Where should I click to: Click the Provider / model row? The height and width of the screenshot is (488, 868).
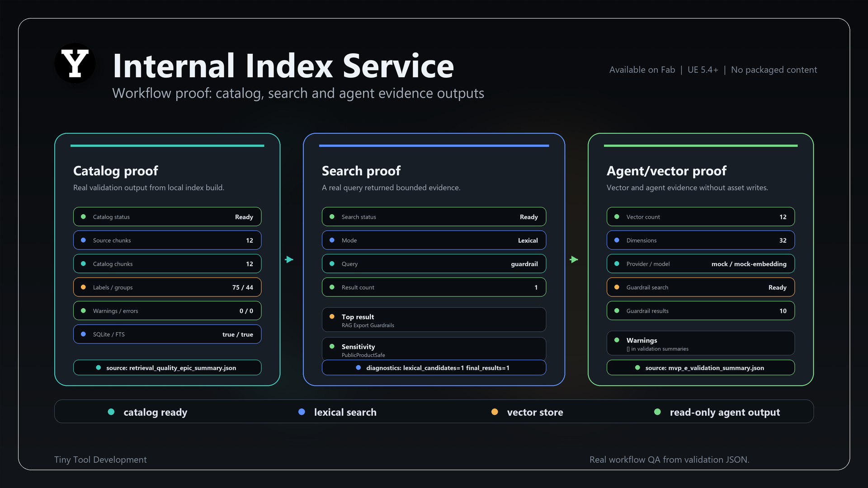pos(701,264)
